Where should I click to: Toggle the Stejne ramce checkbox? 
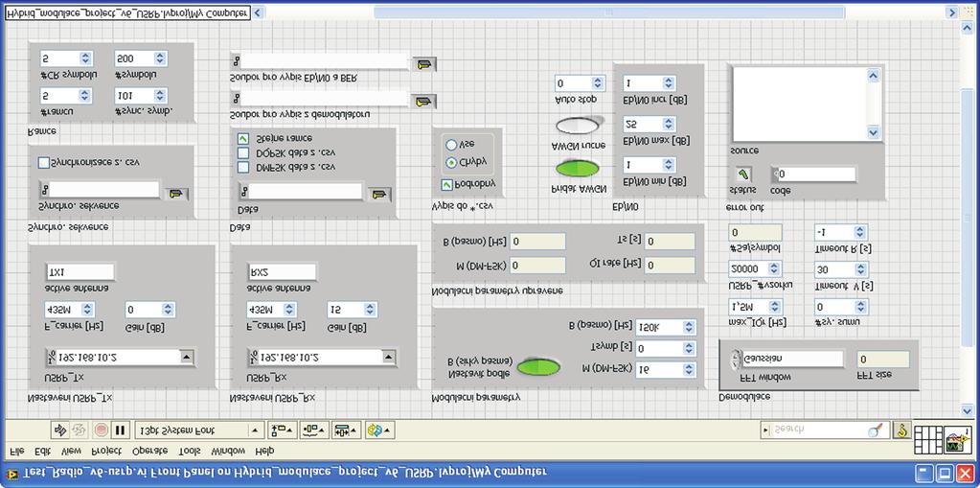click(243, 138)
